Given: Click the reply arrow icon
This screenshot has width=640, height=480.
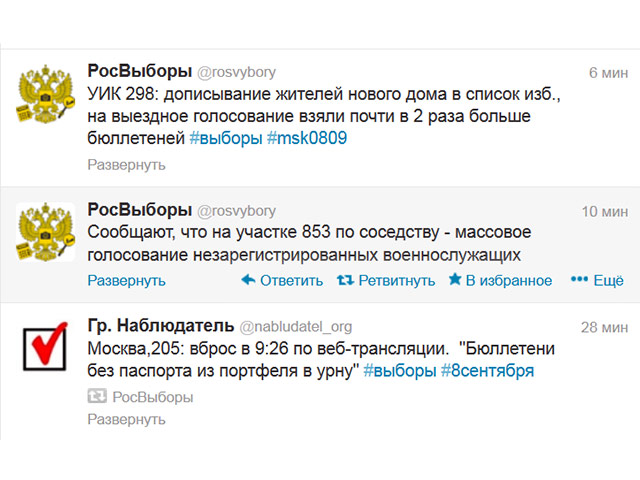Looking at the screenshot, I should [248, 281].
